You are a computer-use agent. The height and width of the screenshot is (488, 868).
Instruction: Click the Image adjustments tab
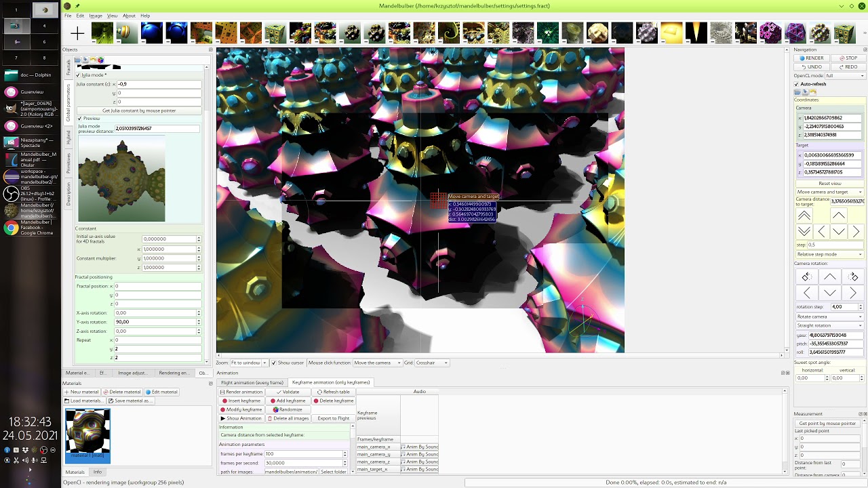(x=132, y=373)
